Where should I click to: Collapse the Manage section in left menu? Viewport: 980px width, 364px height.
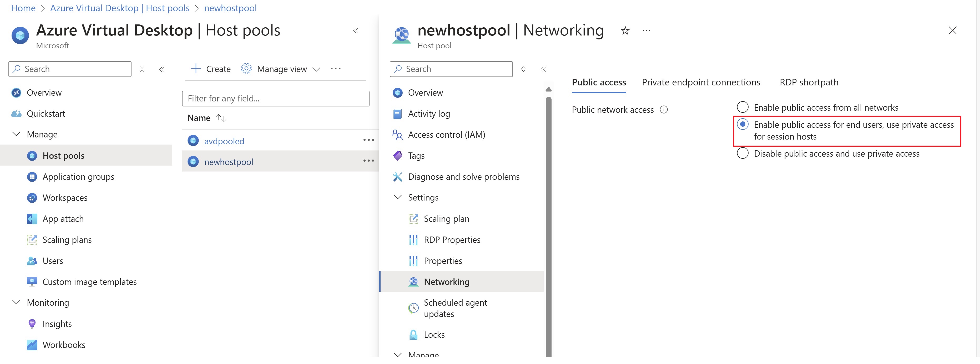16,135
